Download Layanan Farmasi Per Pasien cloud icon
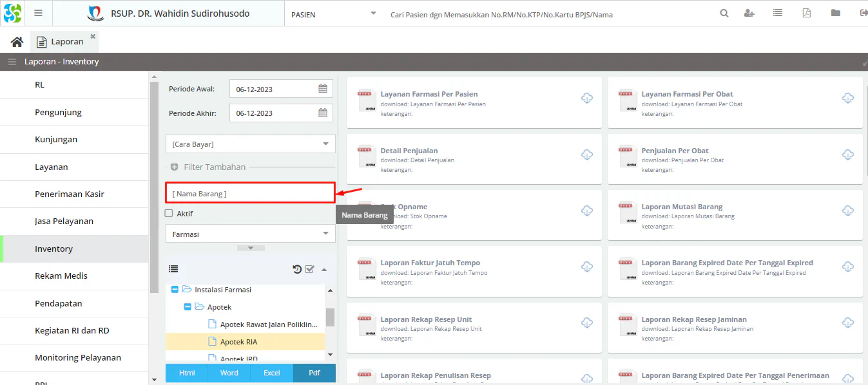This screenshot has height=385, width=868. pos(587,98)
